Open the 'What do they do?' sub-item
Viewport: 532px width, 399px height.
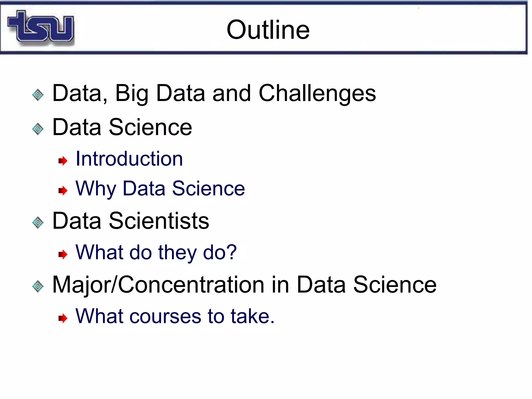point(156,252)
